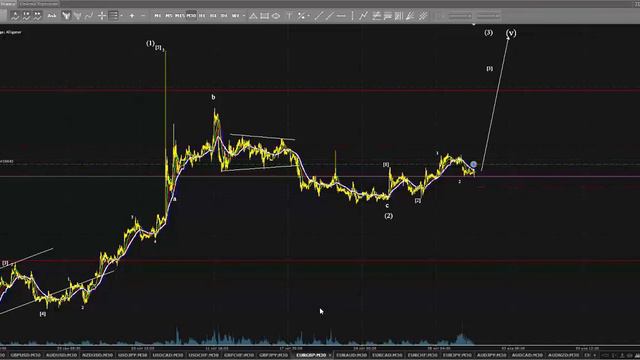This screenshot has width=640, height=360.
Task: Switch timeframe to H1
Action: (202, 16)
